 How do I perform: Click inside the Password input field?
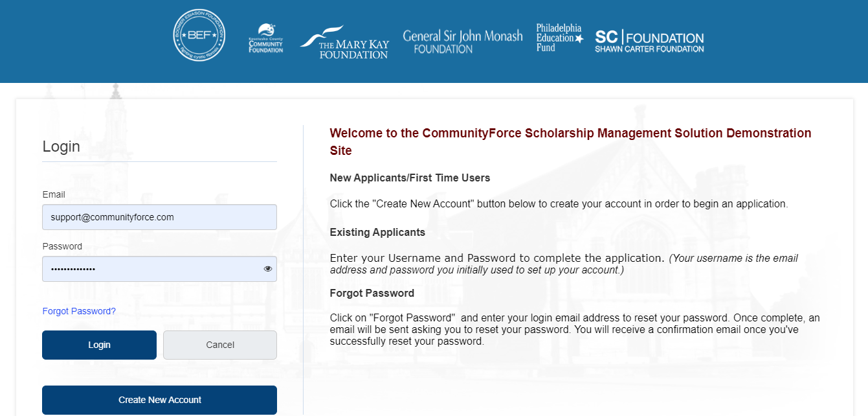(159, 269)
